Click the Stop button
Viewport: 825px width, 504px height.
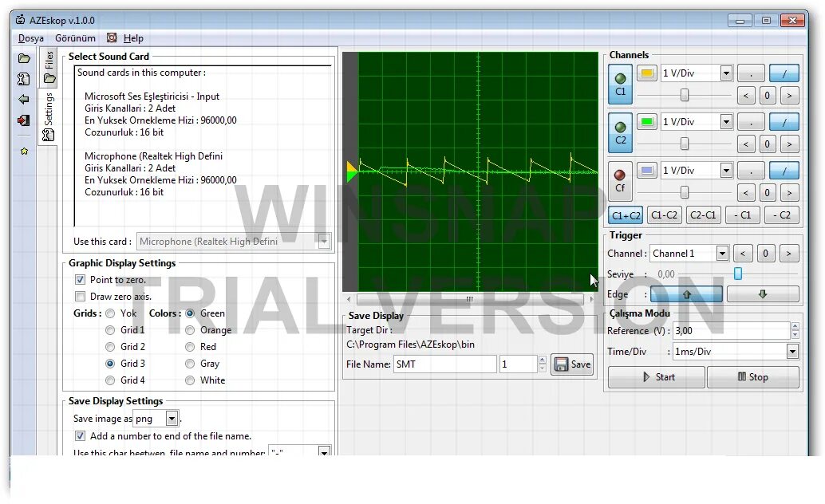point(753,376)
